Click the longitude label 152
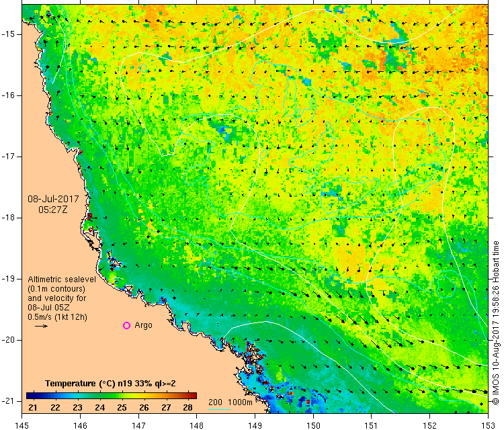 [x=430, y=425]
